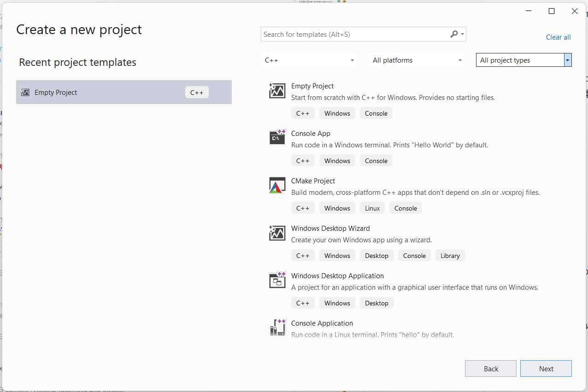Click the Back button
The height and width of the screenshot is (392, 588).
point(490,369)
